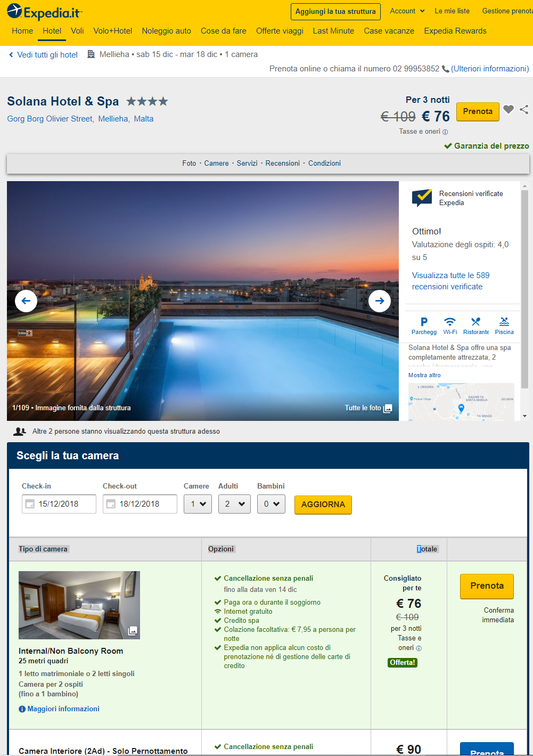Open the Adulti count dropdown
The image size is (533, 756).
coord(234,504)
